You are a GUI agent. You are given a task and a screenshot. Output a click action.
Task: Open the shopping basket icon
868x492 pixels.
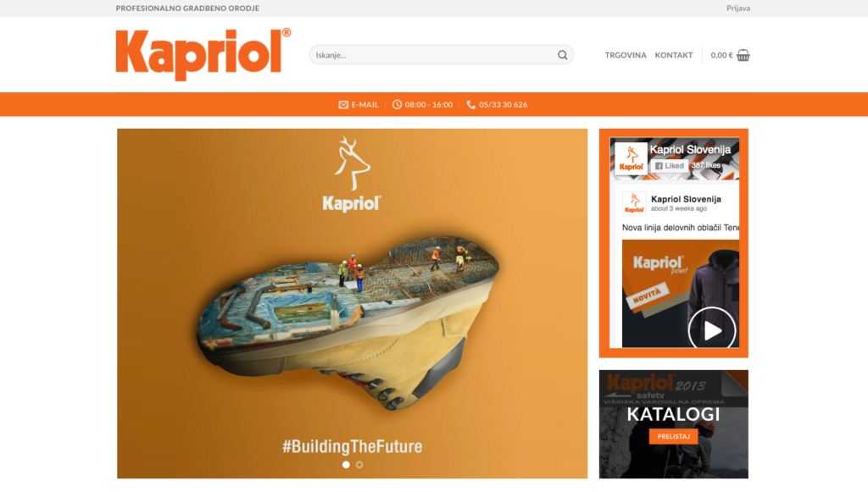pos(743,55)
